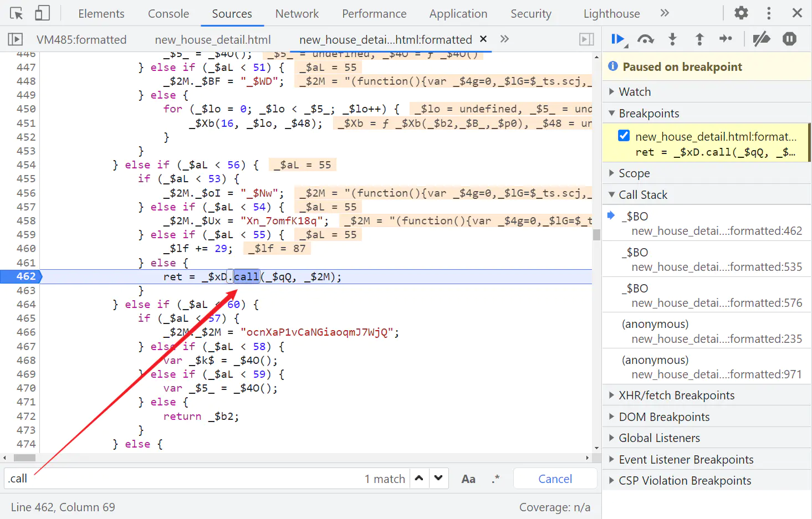The width and height of the screenshot is (812, 519).
Task: Deactivate all breakpoints icon
Action: (761, 39)
